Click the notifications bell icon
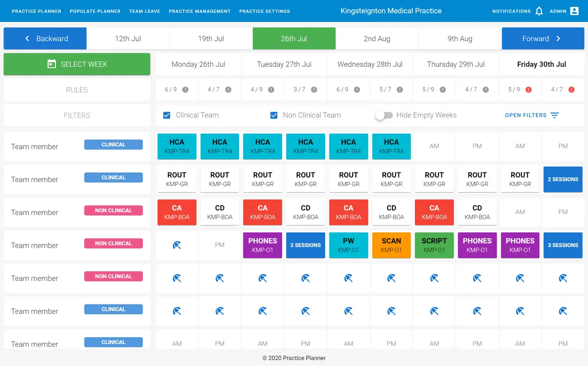The width and height of the screenshot is (588, 366). tap(539, 11)
